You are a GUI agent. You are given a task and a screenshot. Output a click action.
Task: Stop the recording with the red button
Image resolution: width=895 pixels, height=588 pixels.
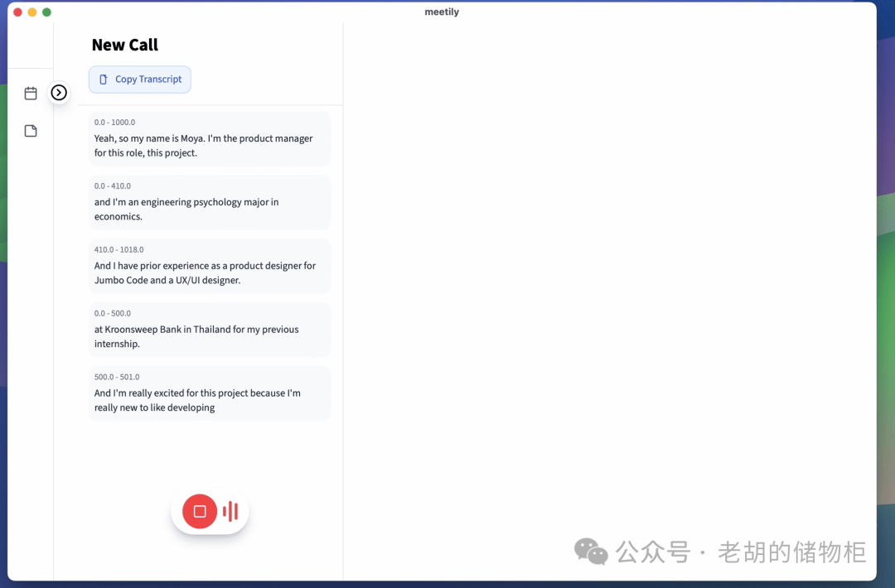tap(199, 511)
